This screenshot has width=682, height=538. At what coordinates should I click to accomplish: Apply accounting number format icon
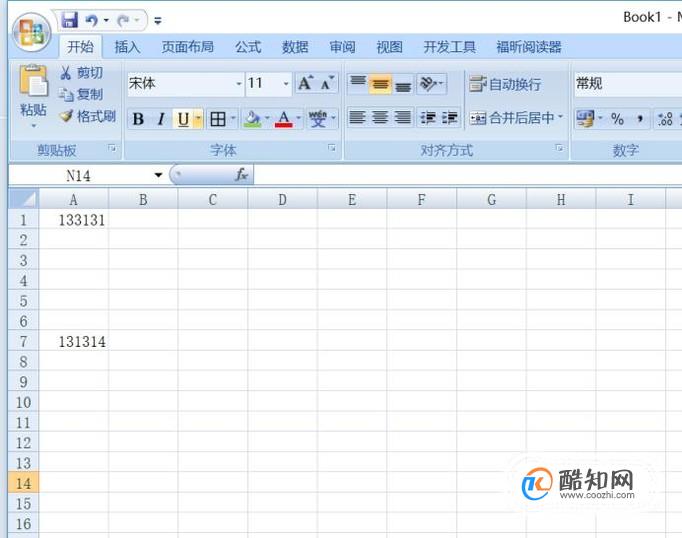coord(585,118)
